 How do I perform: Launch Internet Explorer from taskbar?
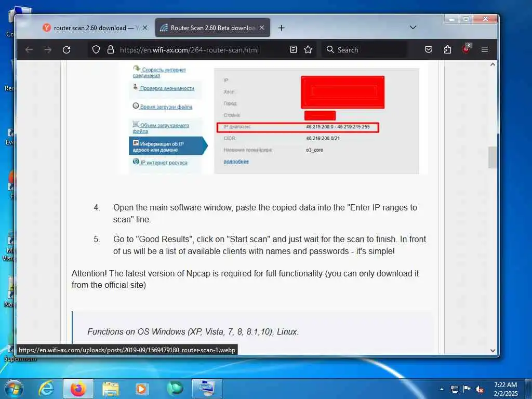(46, 389)
